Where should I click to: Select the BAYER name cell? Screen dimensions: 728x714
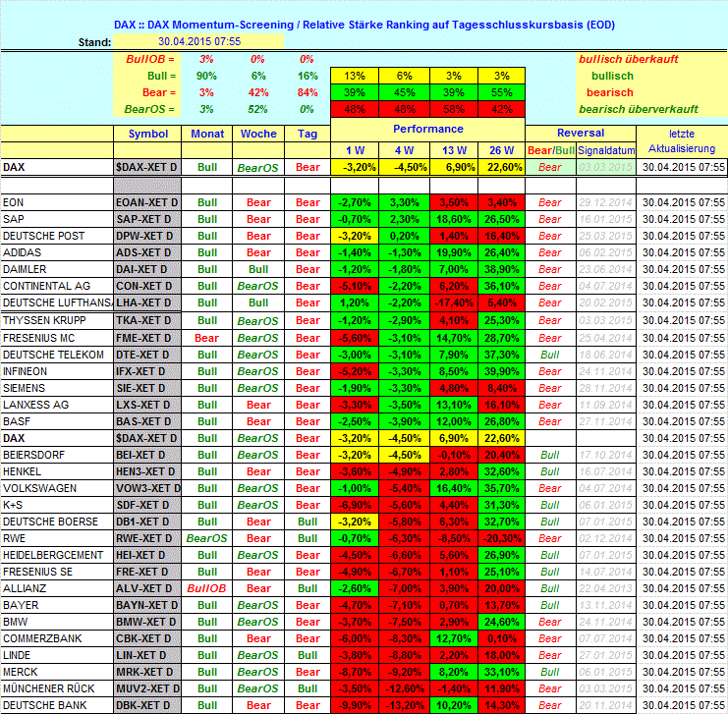[57, 605]
